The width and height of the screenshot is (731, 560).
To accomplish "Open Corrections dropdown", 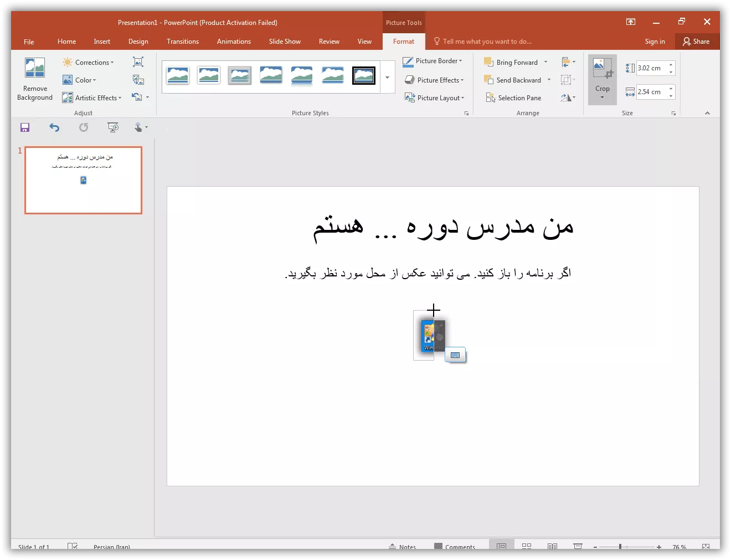I will point(88,63).
